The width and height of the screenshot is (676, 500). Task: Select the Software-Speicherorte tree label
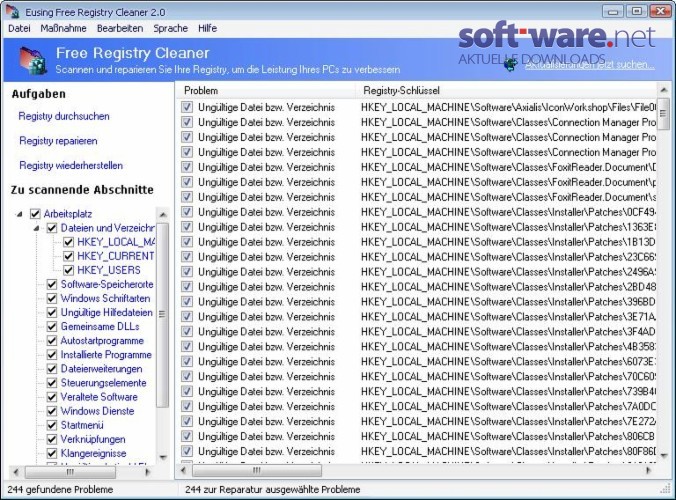click(x=107, y=284)
